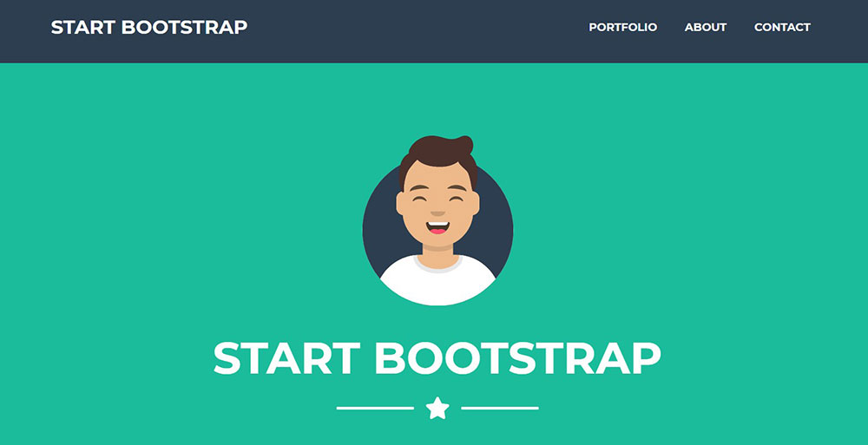Click the smiling avatar illustration
868x445 pixels.
pyautogui.click(x=437, y=220)
